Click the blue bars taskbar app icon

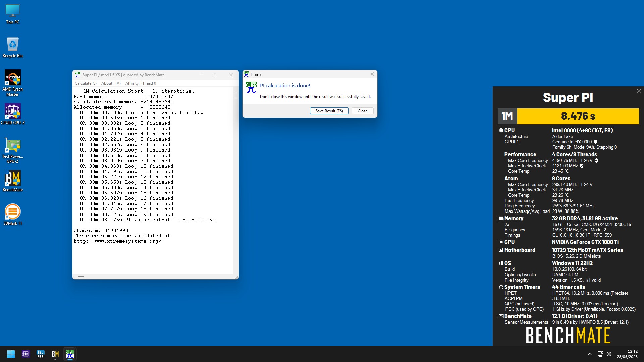tap(41, 354)
